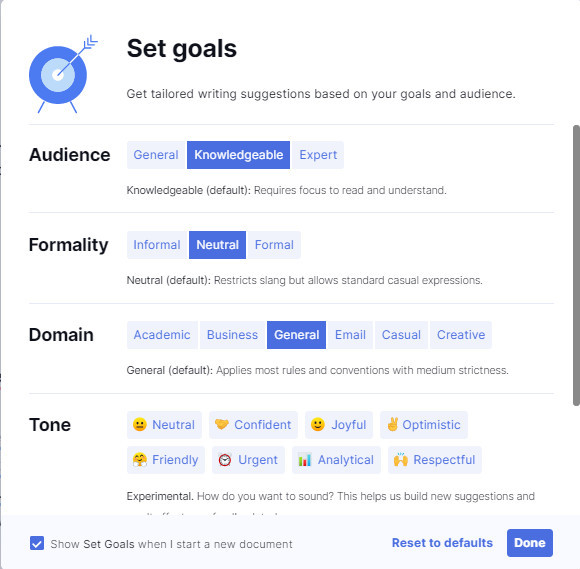Choose the Business domain
This screenshot has width=580, height=569.
click(232, 335)
